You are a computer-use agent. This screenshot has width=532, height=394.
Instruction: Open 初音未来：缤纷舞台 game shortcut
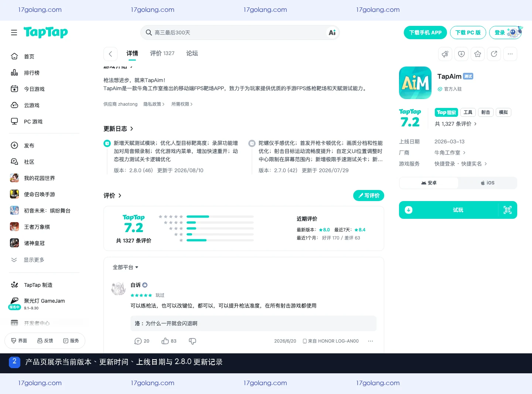(44, 211)
